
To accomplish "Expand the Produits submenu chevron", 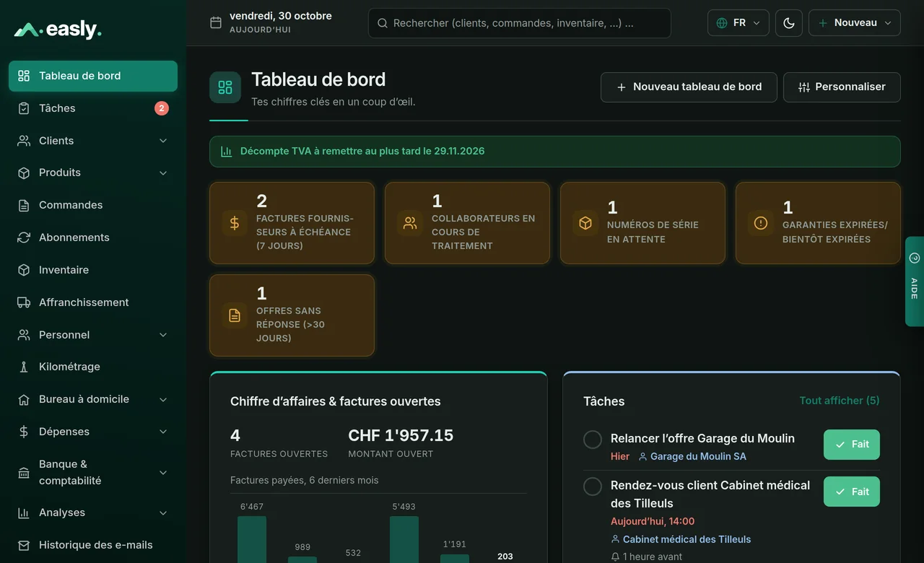I will (x=163, y=173).
